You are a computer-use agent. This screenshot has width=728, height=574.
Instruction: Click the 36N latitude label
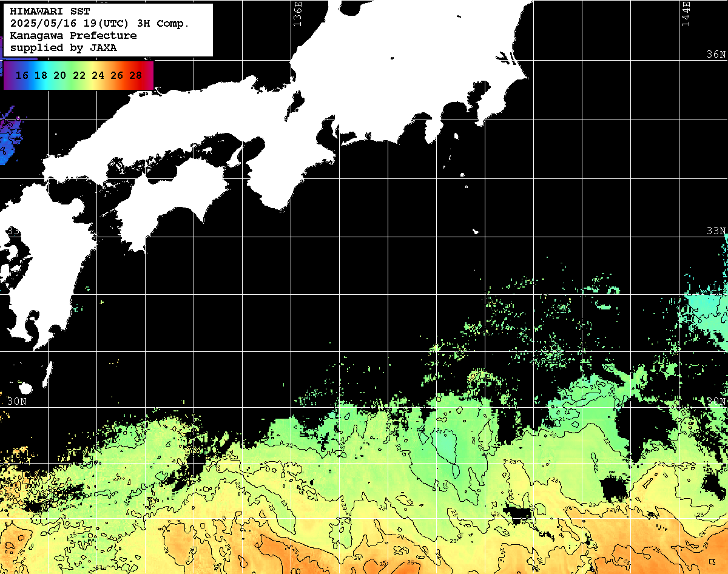click(716, 55)
